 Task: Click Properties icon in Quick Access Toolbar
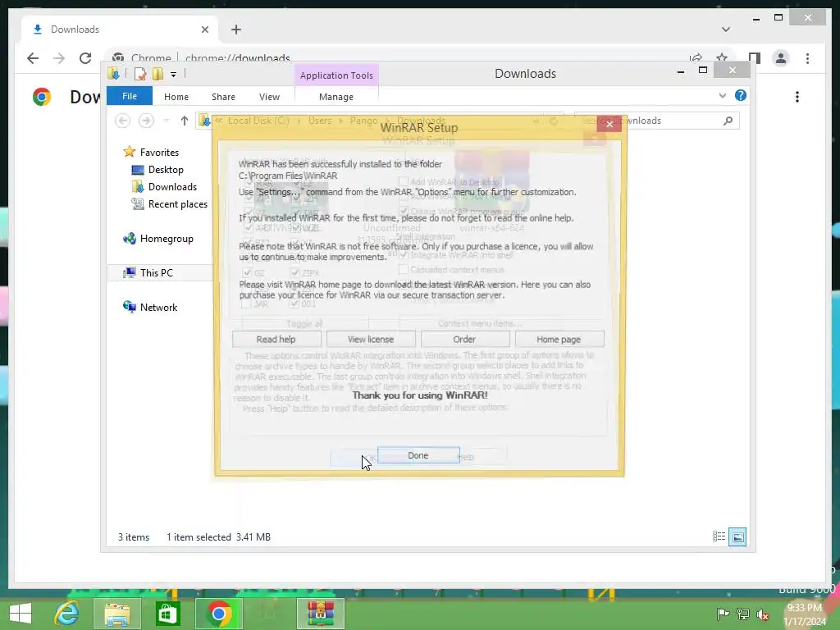tap(140, 74)
